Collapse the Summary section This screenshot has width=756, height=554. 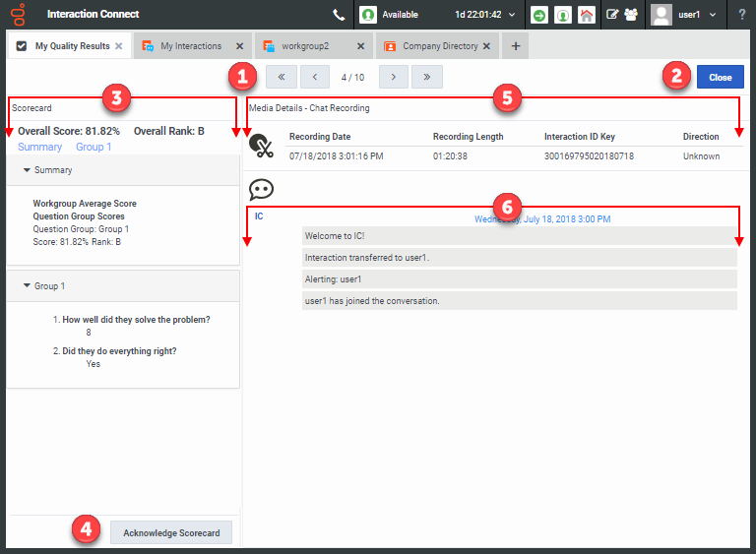27,170
